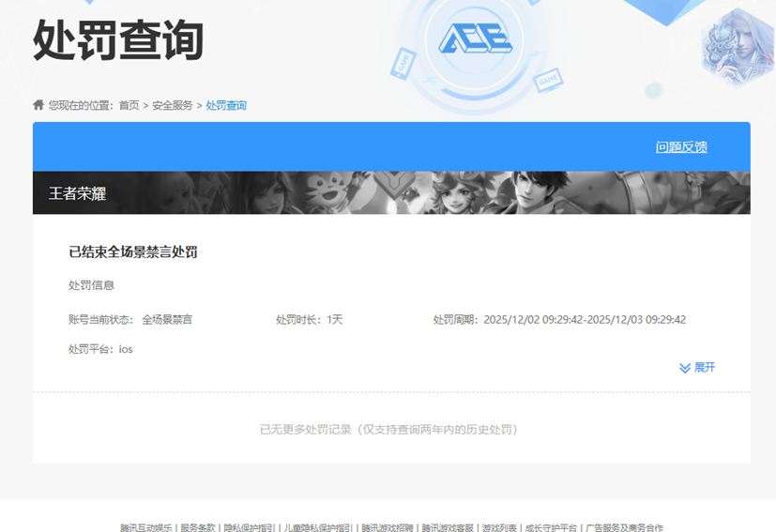Open 游戏列表 footer link
Image resolution: width=776 pixels, height=532 pixels.
[499, 527]
